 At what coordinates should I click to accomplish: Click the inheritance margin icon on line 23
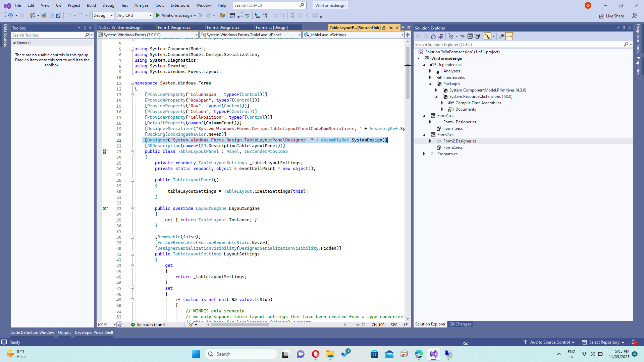coord(105,152)
